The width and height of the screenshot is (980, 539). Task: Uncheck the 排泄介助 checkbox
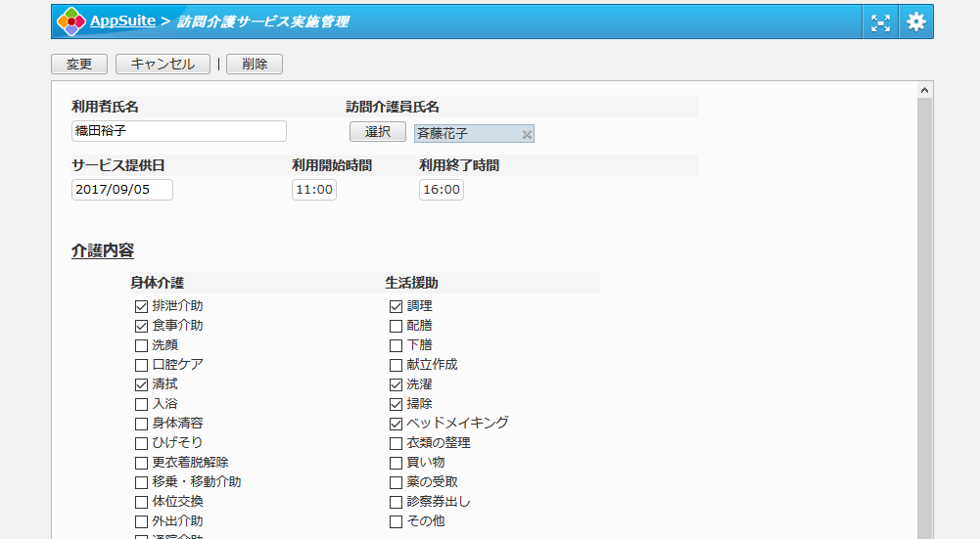coord(141,306)
